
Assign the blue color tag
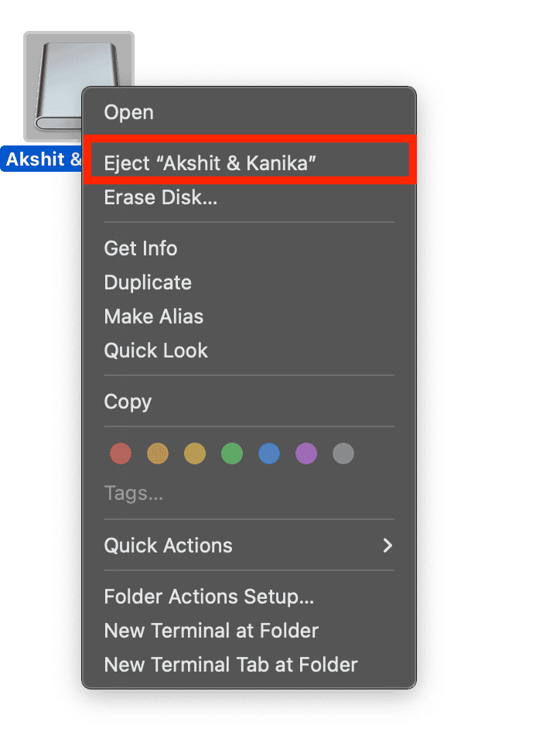[x=269, y=453]
